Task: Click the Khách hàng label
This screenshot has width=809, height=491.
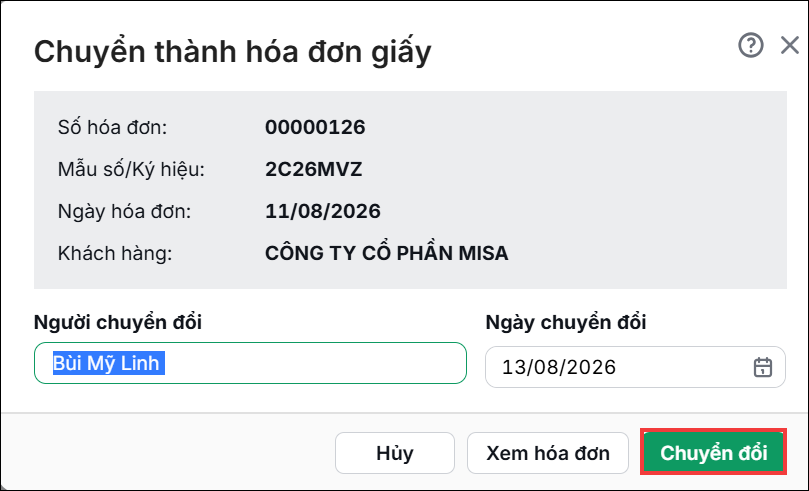Action: [x=115, y=253]
